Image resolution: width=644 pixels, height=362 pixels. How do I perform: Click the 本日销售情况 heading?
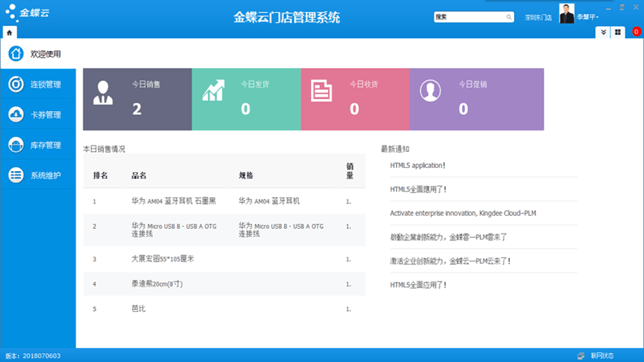tap(104, 149)
